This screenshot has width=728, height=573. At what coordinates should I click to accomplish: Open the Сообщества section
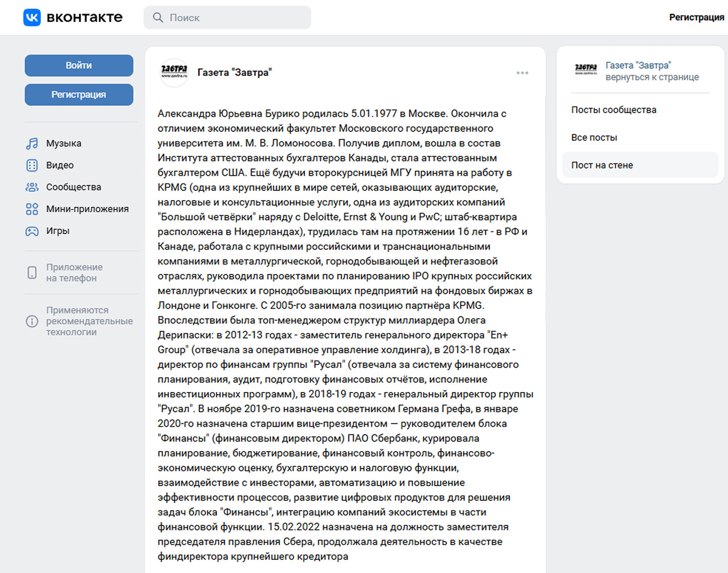click(x=74, y=187)
